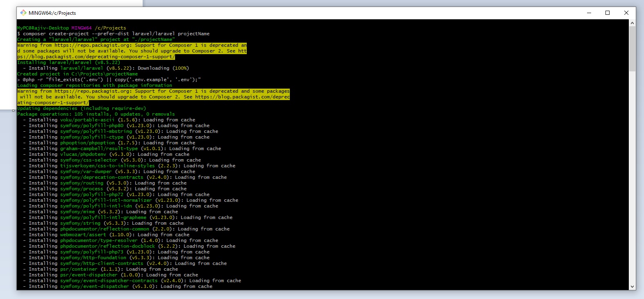
Task: Click the symfony/http-client-contracts install line
Action: click(x=125, y=263)
